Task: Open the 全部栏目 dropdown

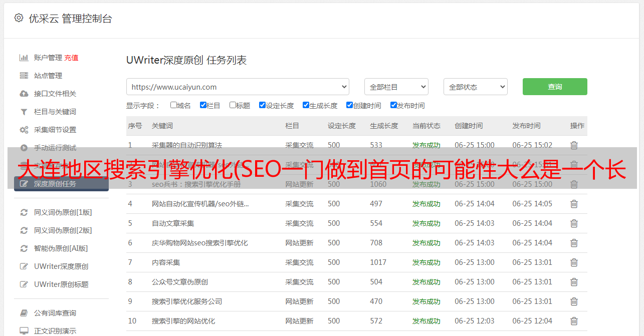Action: (396, 87)
